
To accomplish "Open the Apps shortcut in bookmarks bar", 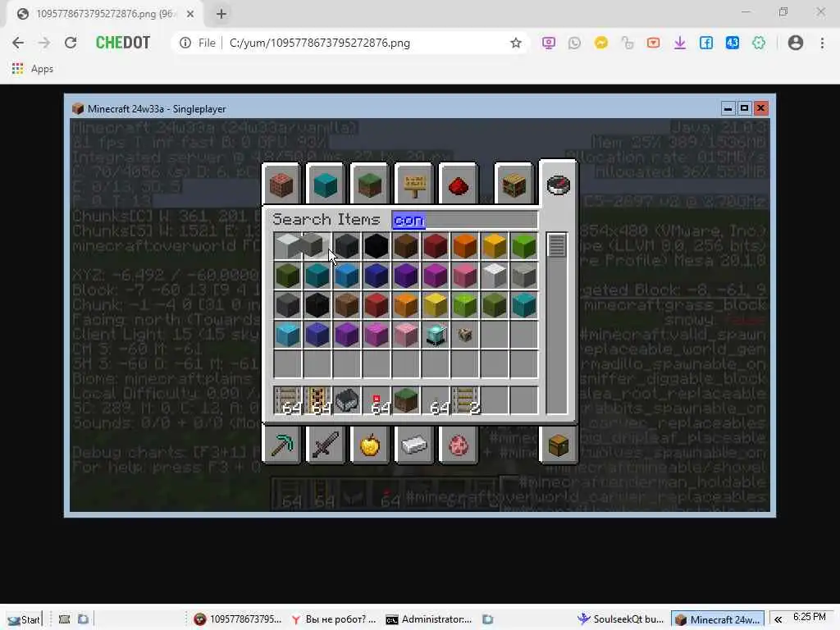I will (33, 69).
